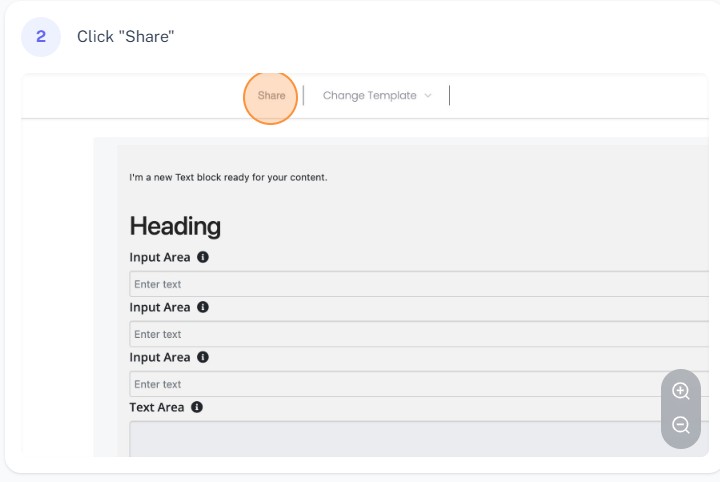Click the info icon next to Text Area
This screenshot has width=720, height=482.
tap(197, 407)
